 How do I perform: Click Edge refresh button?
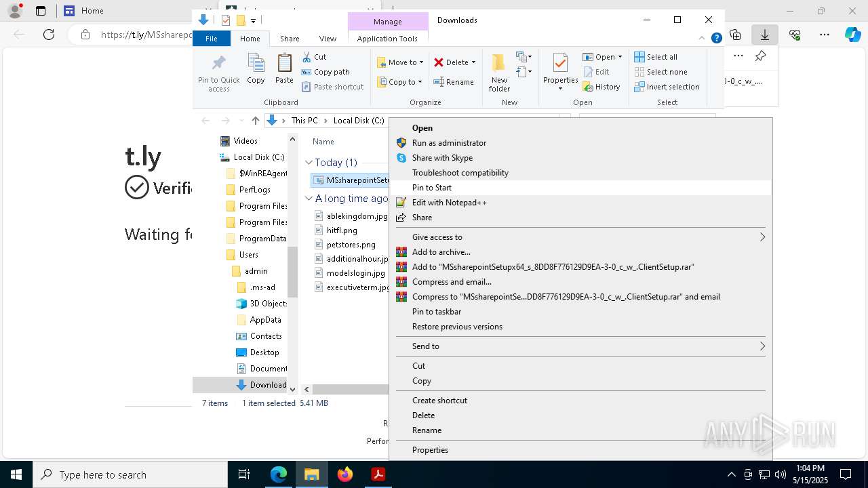coord(49,35)
